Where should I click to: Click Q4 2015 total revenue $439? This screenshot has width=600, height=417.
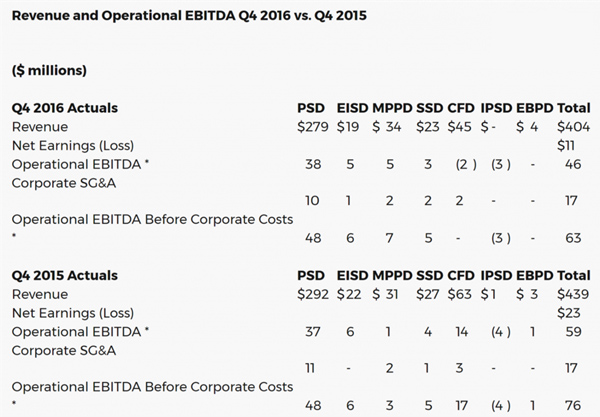click(x=573, y=294)
